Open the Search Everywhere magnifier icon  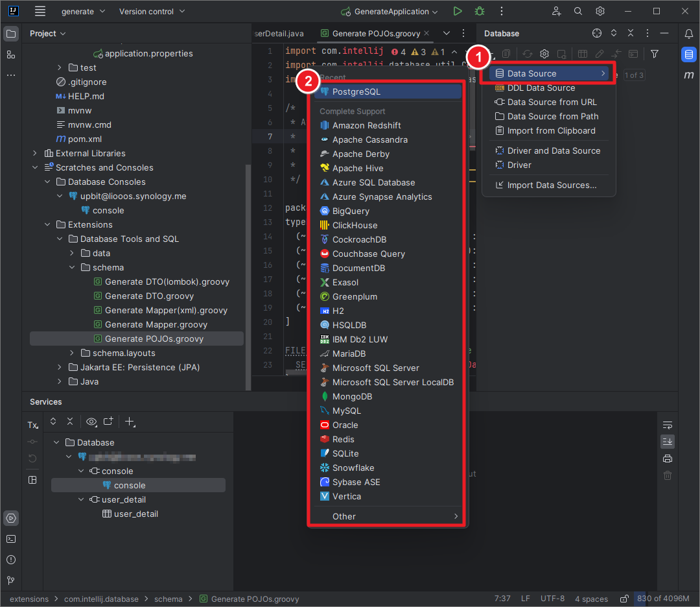point(578,11)
